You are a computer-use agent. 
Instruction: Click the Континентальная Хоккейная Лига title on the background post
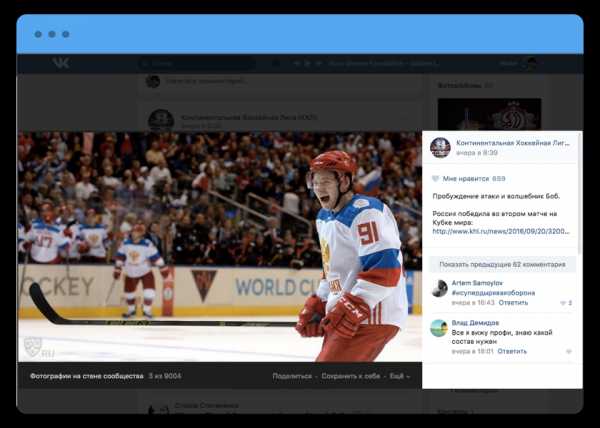click(x=249, y=117)
